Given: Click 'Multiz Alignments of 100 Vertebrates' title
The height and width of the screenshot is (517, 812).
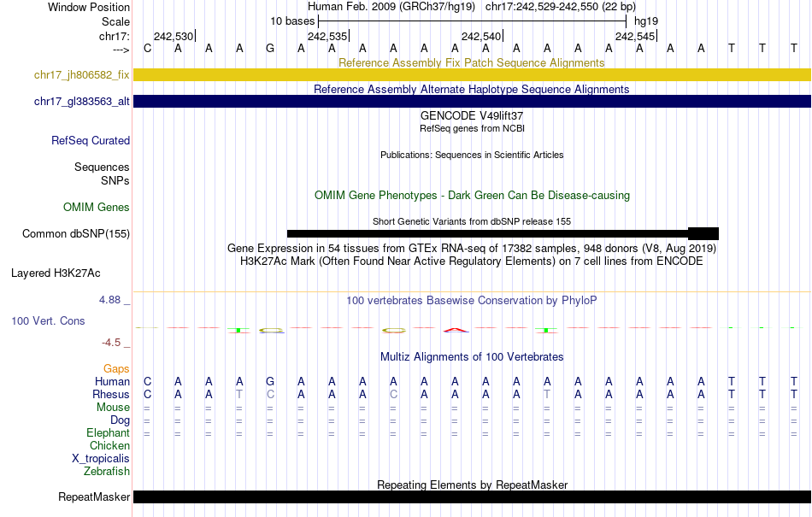Looking at the screenshot, I should 472,356.
